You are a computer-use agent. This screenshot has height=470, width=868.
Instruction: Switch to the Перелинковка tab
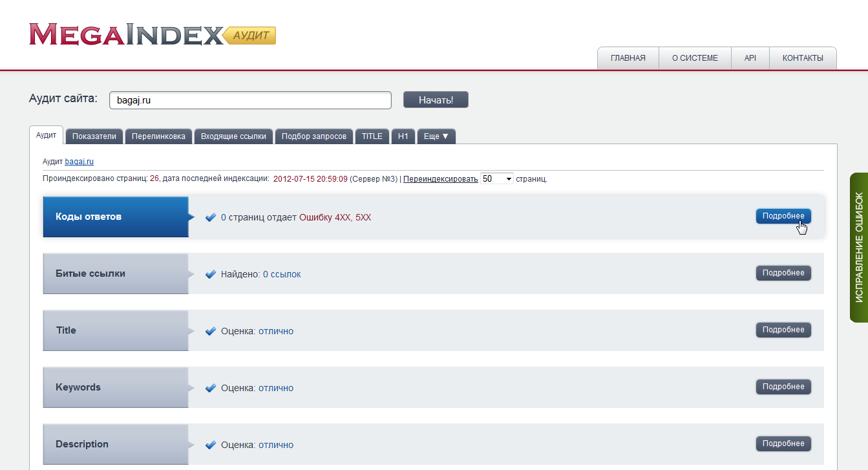[x=158, y=136]
